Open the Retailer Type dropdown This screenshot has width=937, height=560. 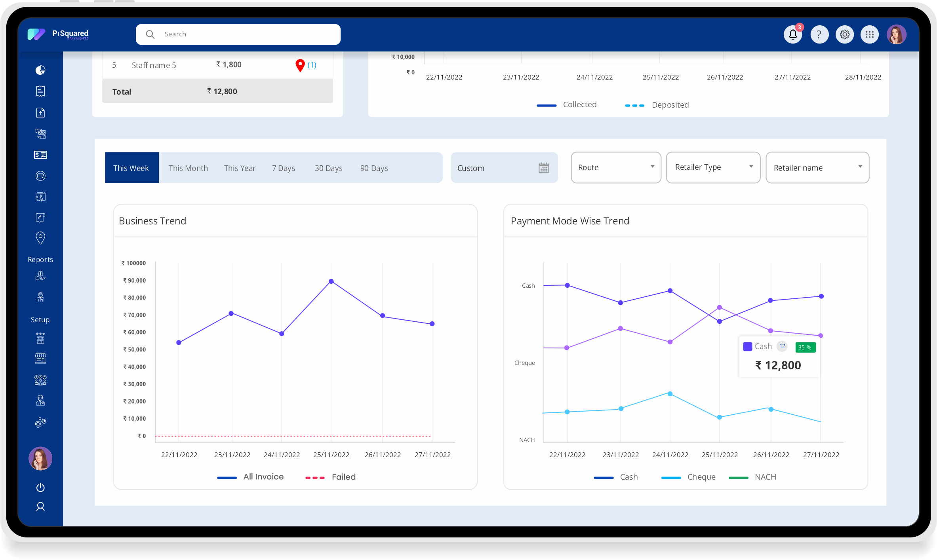point(713,167)
